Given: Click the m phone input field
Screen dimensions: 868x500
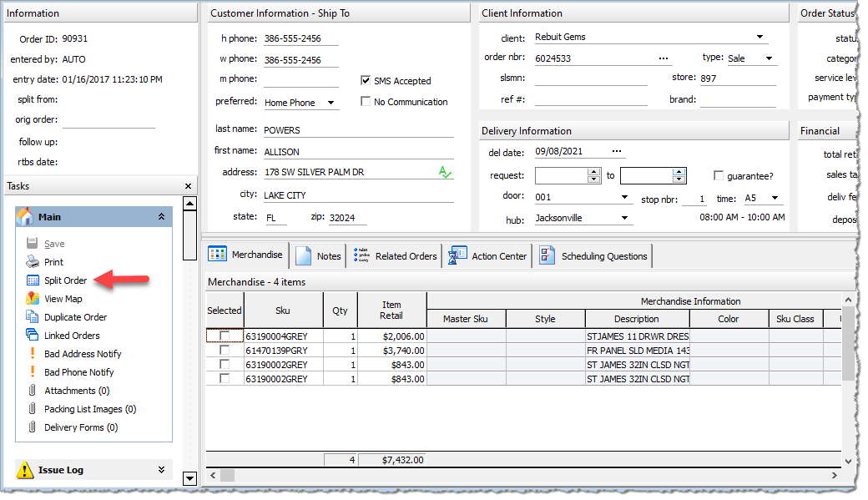Looking at the screenshot, I should [x=300, y=80].
